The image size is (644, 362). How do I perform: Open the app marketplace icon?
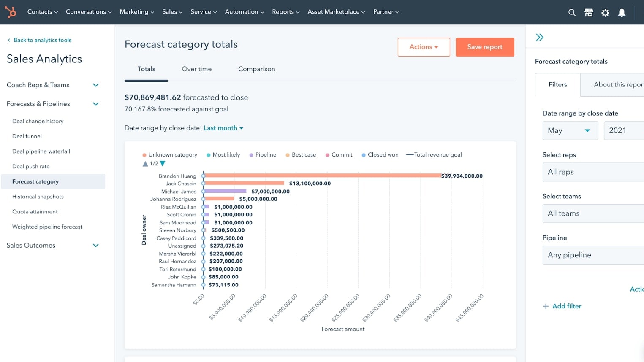point(588,12)
